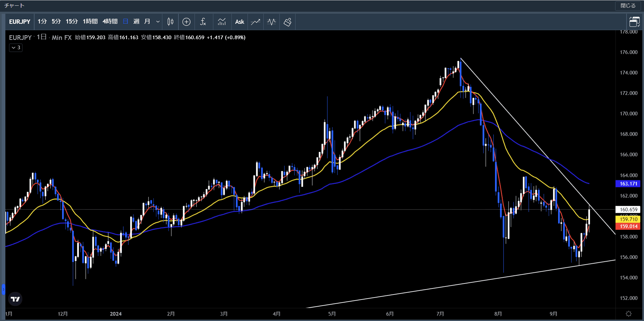Viewport: 644px width, 321px height.
Task: Click the blue 163.171 price label
Action: pos(628,184)
